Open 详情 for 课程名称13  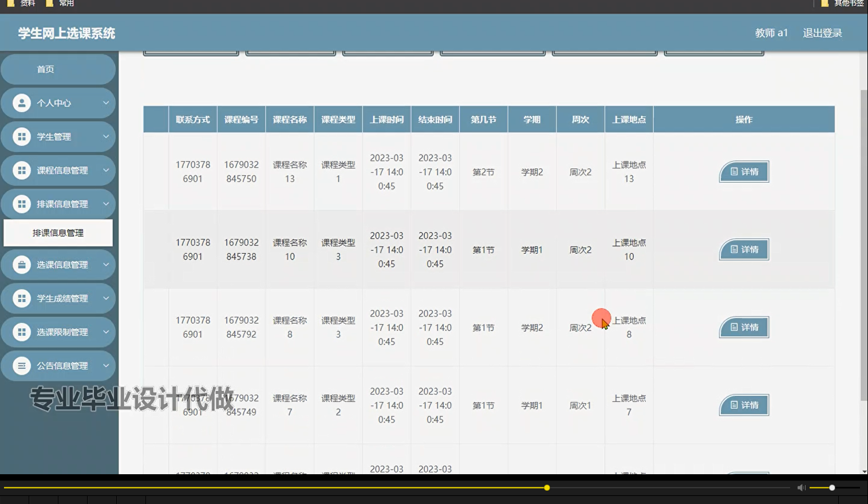click(x=743, y=171)
